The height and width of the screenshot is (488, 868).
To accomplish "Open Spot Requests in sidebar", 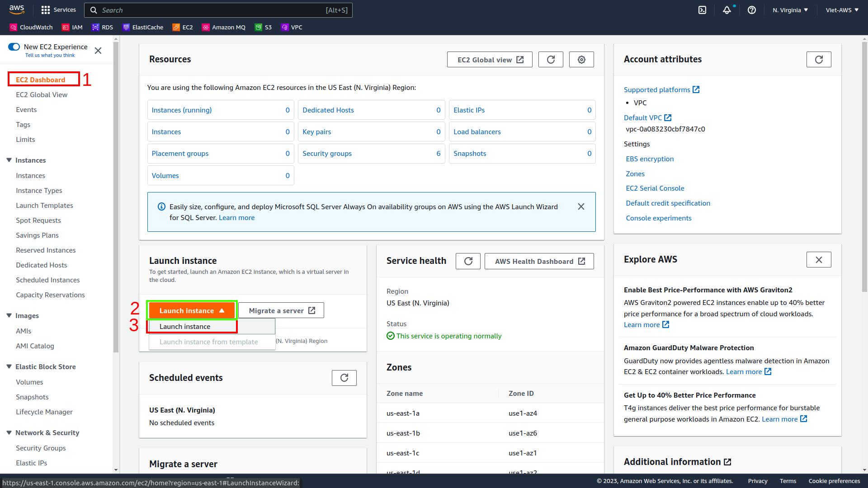I will coord(38,220).
